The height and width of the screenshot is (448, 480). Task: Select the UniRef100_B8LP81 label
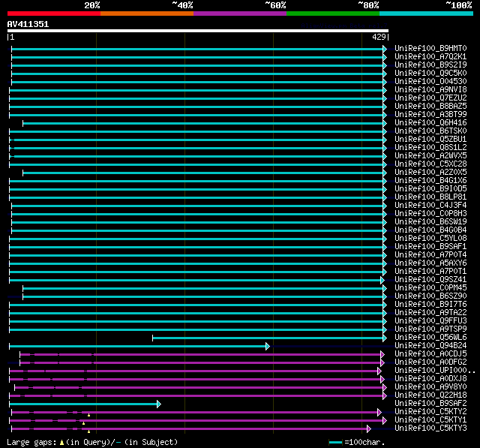(x=430, y=197)
